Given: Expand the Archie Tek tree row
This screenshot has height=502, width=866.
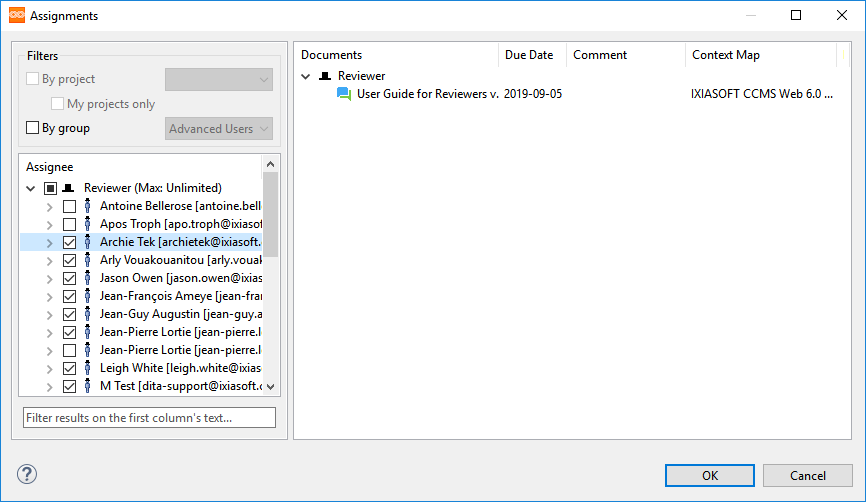Looking at the screenshot, I should [x=50, y=243].
